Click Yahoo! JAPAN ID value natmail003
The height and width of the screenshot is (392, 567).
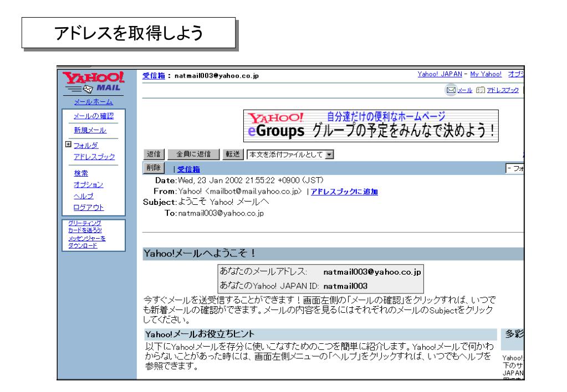click(345, 286)
